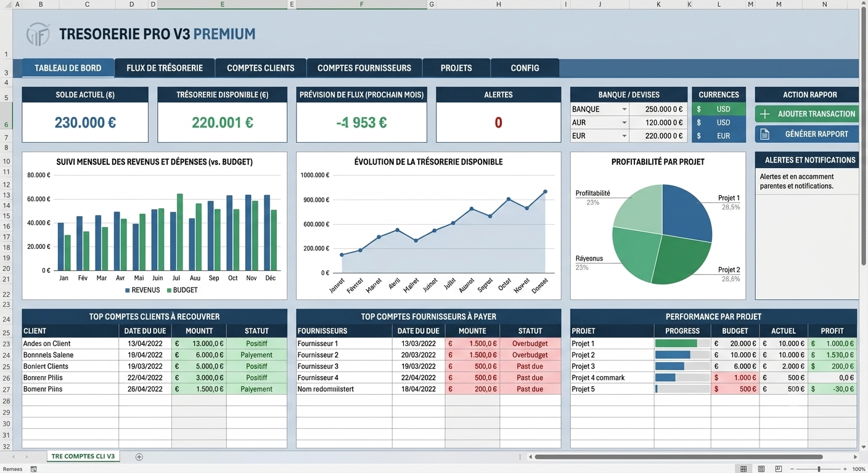Click the zoom slider handle

coord(819,469)
